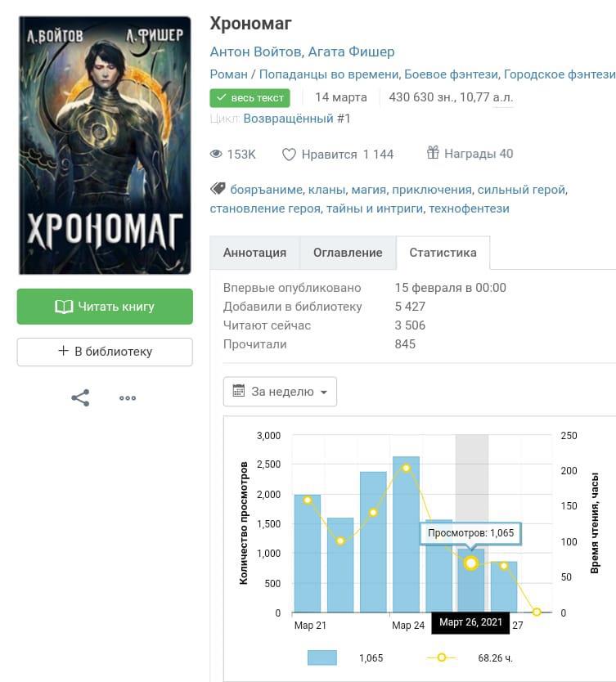The width and height of the screenshot is (616, 682).
Task: Toggle the blue views series in legend
Action: pyautogui.click(x=322, y=657)
